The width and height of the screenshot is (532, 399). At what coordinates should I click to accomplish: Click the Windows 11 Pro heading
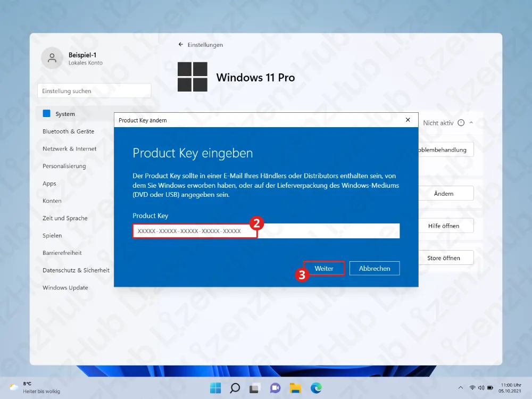[255, 77]
